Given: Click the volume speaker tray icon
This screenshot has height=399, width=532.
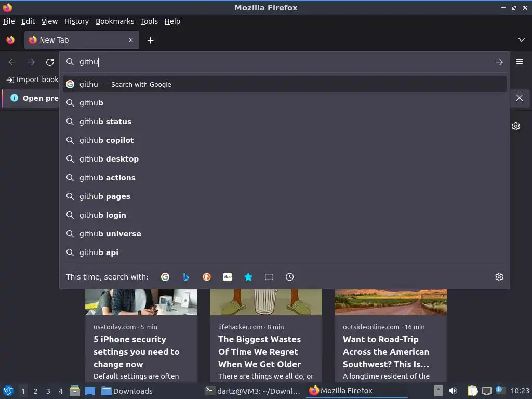Looking at the screenshot, I should 453,391.
